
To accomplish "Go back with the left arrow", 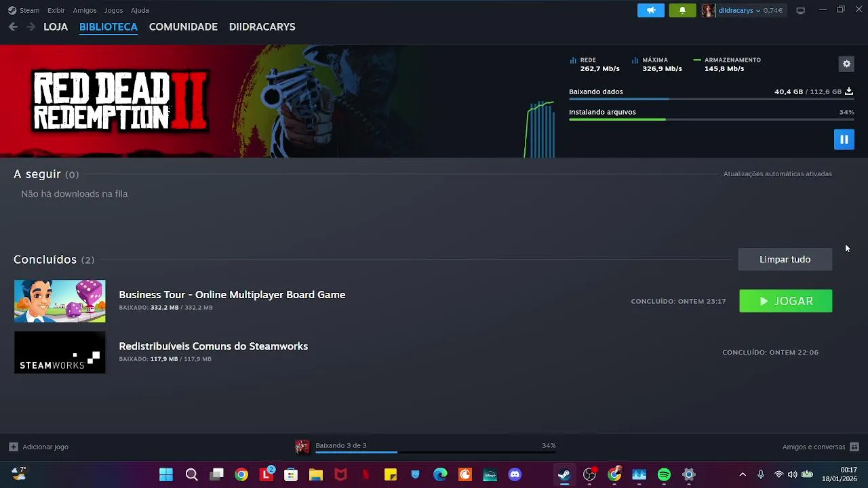I will (x=13, y=27).
